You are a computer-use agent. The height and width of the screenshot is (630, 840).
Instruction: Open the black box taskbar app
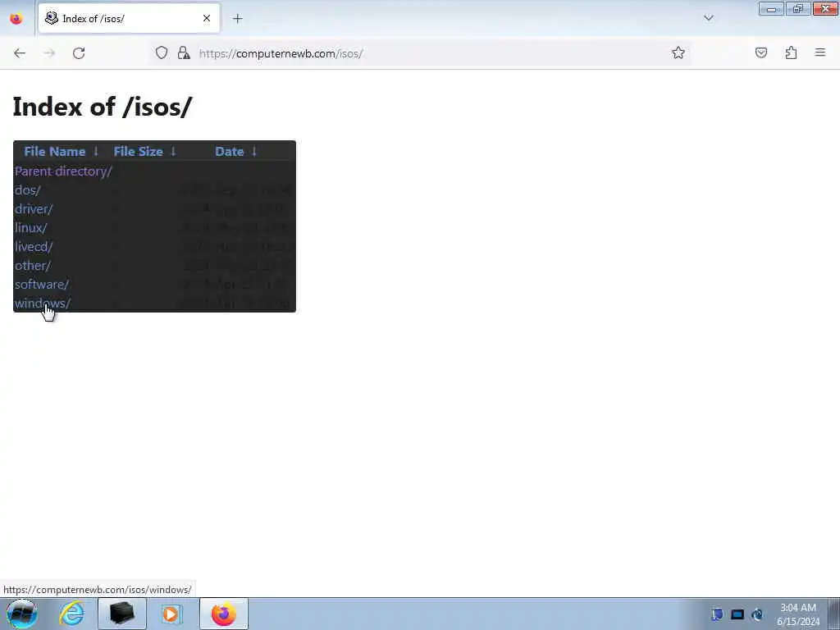click(121, 614)
